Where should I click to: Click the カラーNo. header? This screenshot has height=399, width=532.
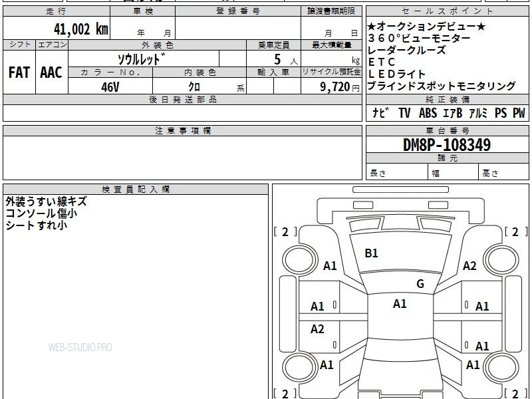pos(110,72)
